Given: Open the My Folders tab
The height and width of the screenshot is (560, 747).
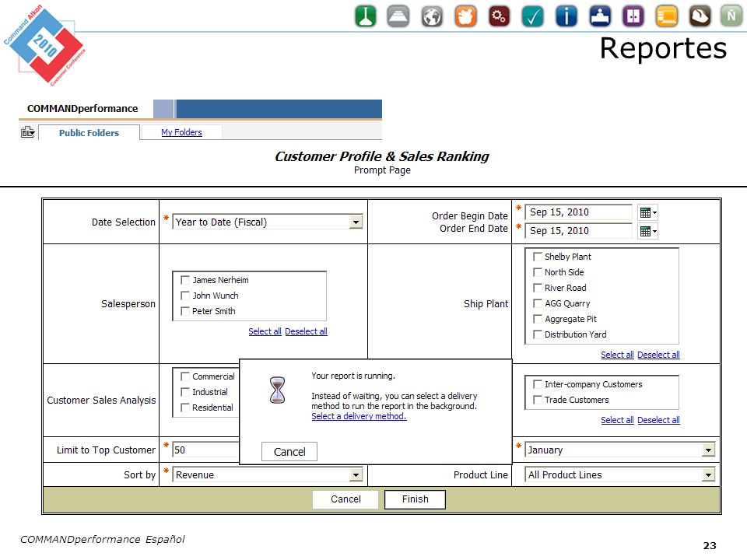Looking at the screenshot, I should click(x=181, y=132).
